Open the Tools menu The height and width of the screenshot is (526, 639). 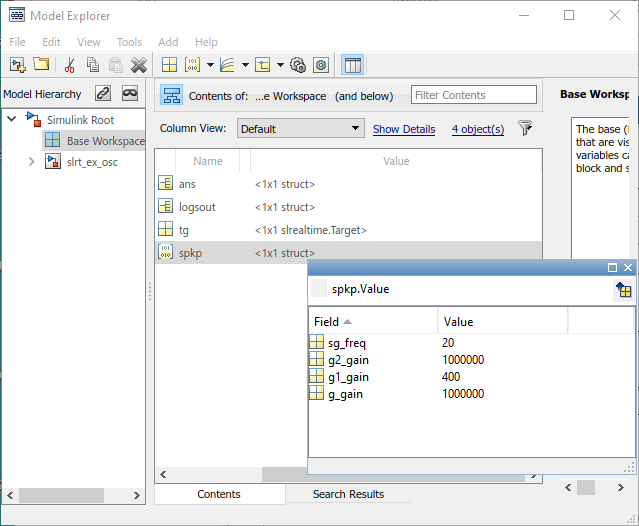click(129, 42)
